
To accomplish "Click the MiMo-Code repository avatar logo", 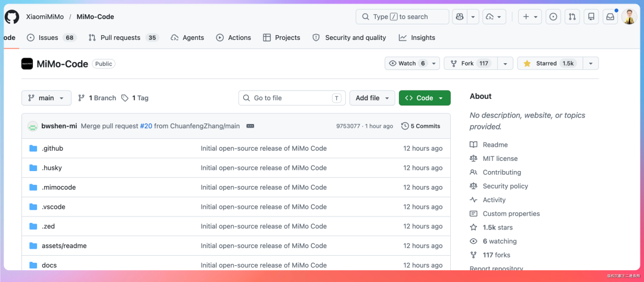I will coord(27,64).
